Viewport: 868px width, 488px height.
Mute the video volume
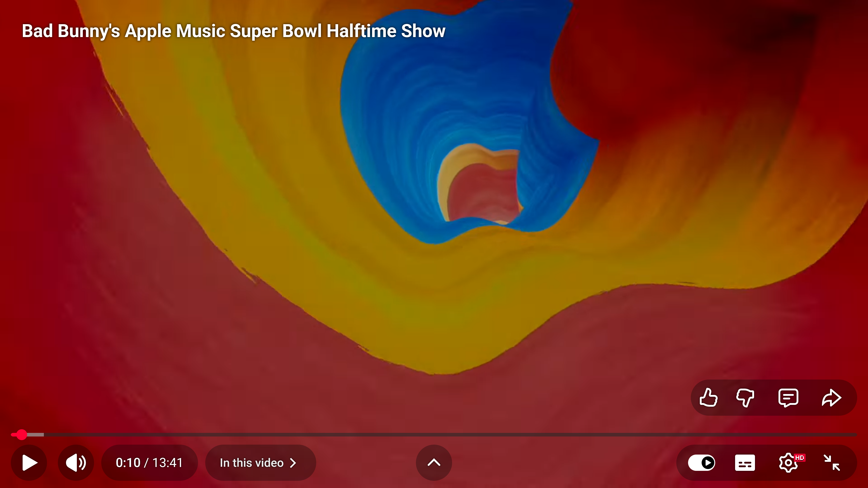coord(76,463)
